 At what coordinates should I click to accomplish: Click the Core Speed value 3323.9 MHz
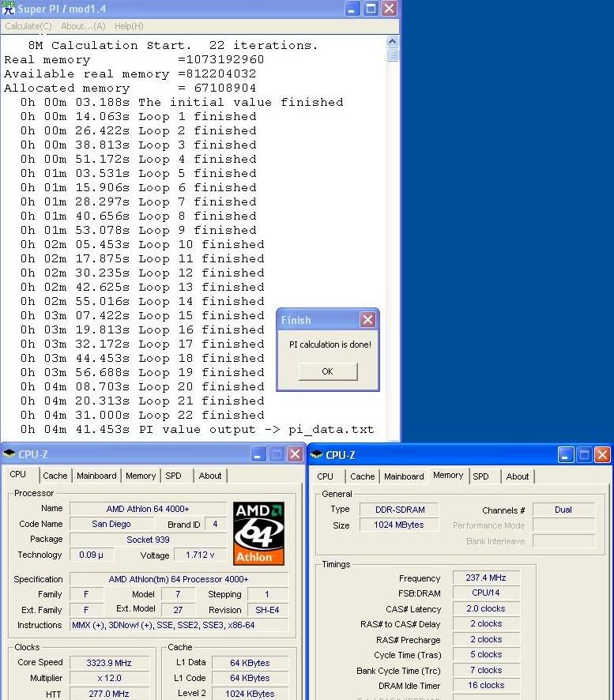(109, 663)
